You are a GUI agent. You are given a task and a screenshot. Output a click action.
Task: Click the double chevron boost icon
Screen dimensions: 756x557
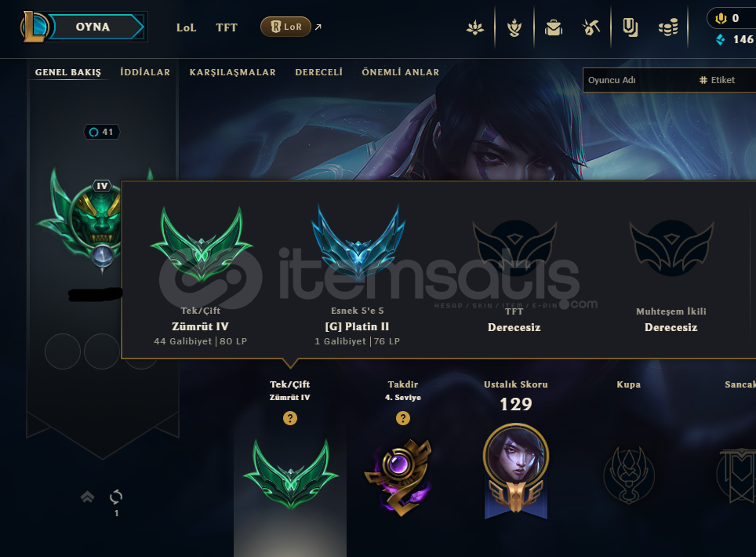(x=87, y=497)
